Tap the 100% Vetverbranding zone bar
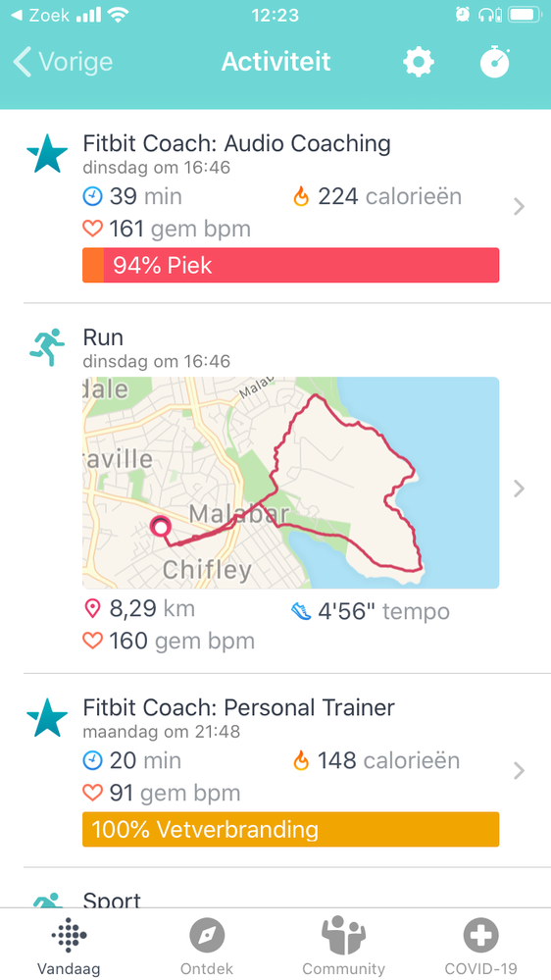 tap(290, 829)
